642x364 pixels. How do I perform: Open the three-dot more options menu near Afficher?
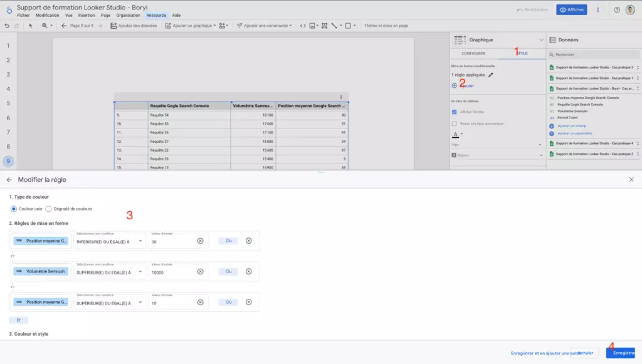pos(597,10)
